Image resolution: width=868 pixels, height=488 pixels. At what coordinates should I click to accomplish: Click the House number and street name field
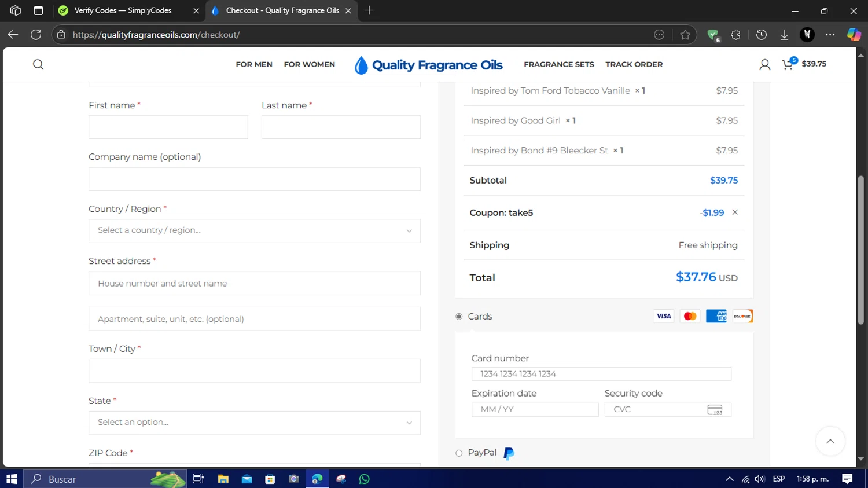255,283
